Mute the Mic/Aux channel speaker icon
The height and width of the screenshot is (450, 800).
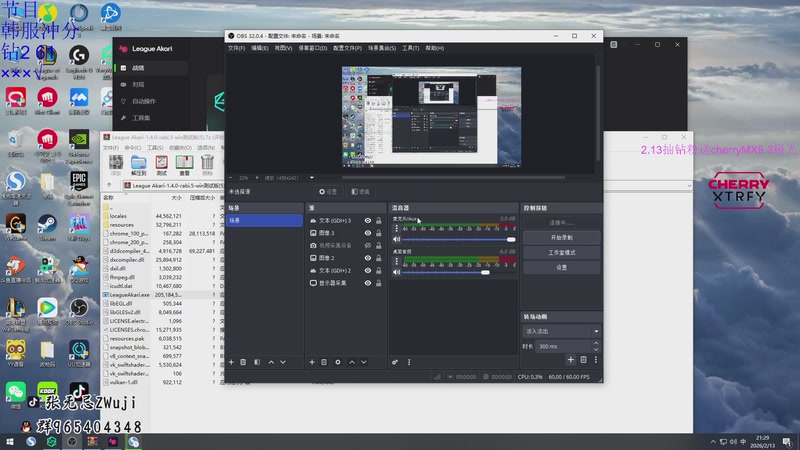[x=396, y=239]
